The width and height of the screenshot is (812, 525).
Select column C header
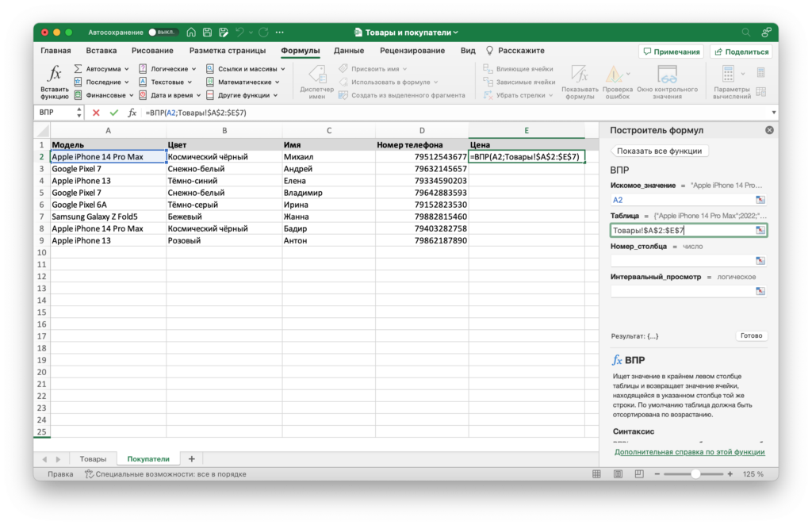tap(329, 131)
